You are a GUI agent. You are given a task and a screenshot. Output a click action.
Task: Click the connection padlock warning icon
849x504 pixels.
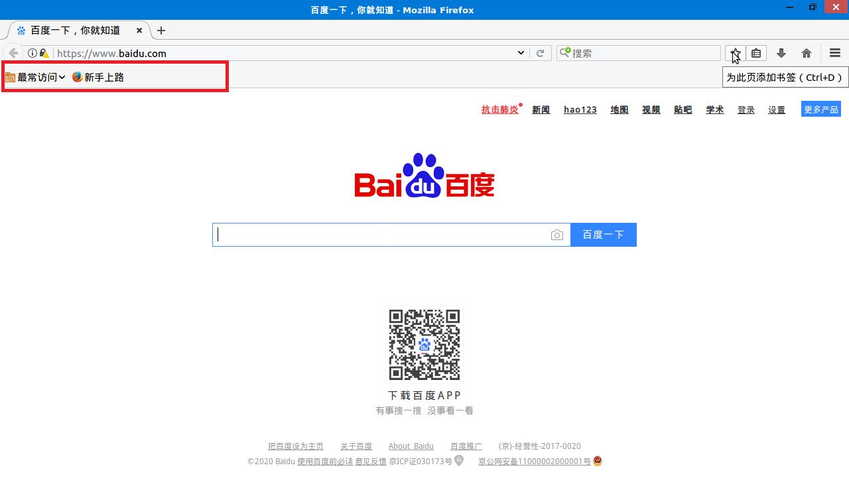coord(44,53)
